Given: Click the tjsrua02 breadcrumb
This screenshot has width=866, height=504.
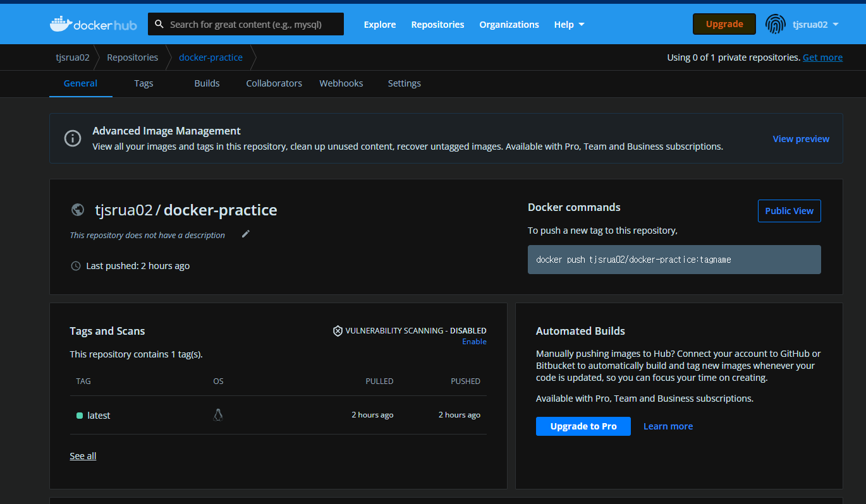Looking at the screenshot, I should pos(73,57).
